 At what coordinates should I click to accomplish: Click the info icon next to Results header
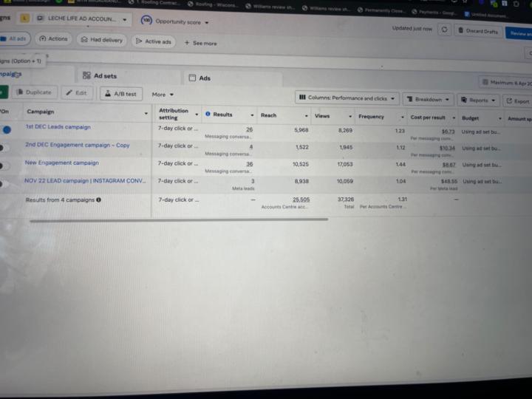tap(208, 114)
